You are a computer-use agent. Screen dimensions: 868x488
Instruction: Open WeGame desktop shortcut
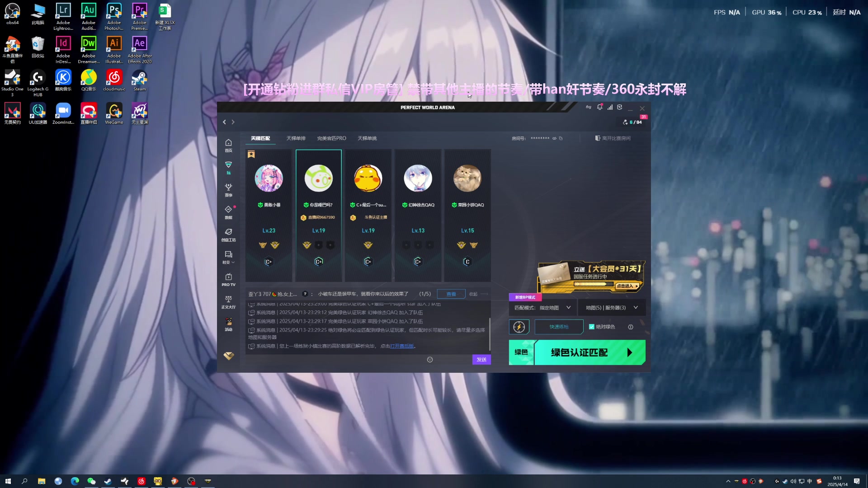coord(114,113)
